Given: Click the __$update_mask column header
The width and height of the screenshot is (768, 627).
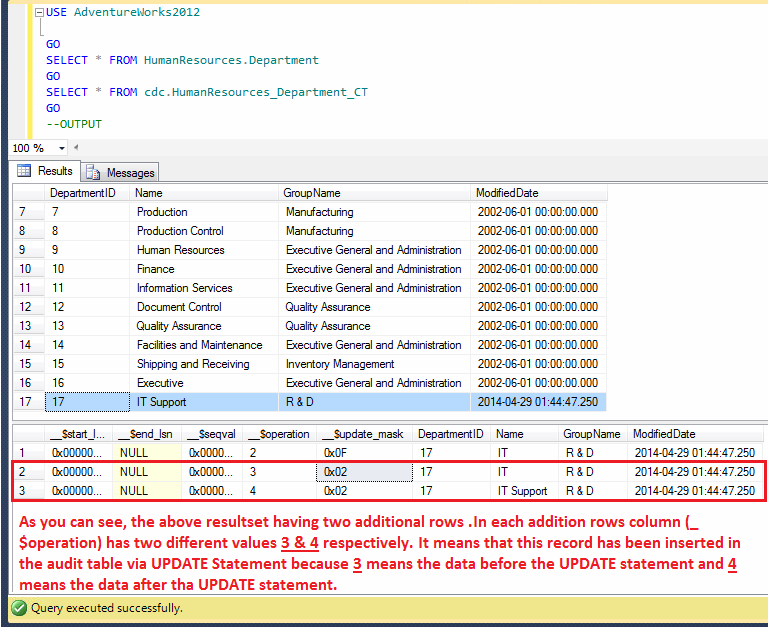Looking at the screenshot, I should [362, 434].
